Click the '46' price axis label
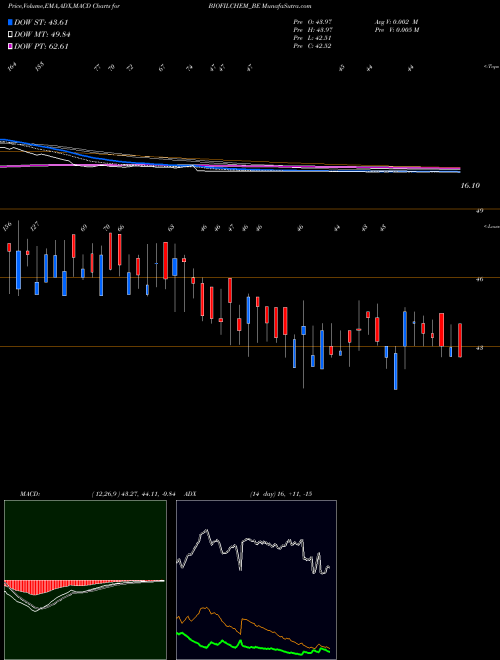 click(x=479, y=279)
